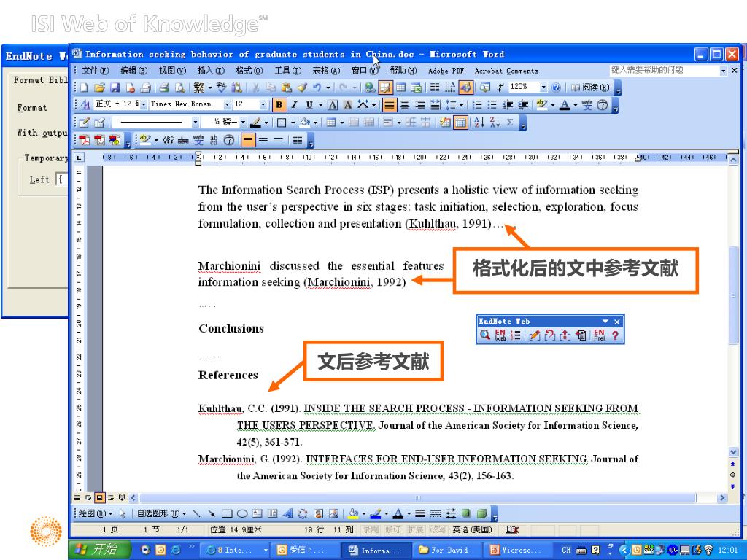Click Oval shape tool in drawing toolbar

pyautogui.click(x=242, y=513)
